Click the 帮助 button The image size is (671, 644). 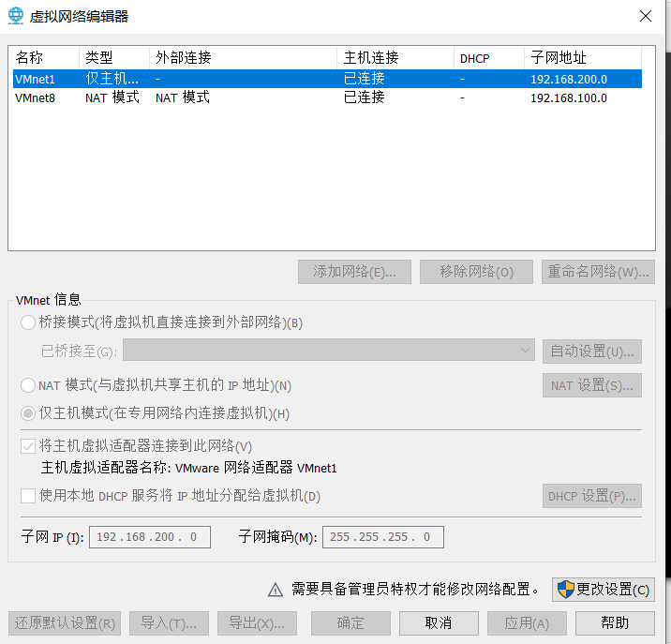coord(616,623)
